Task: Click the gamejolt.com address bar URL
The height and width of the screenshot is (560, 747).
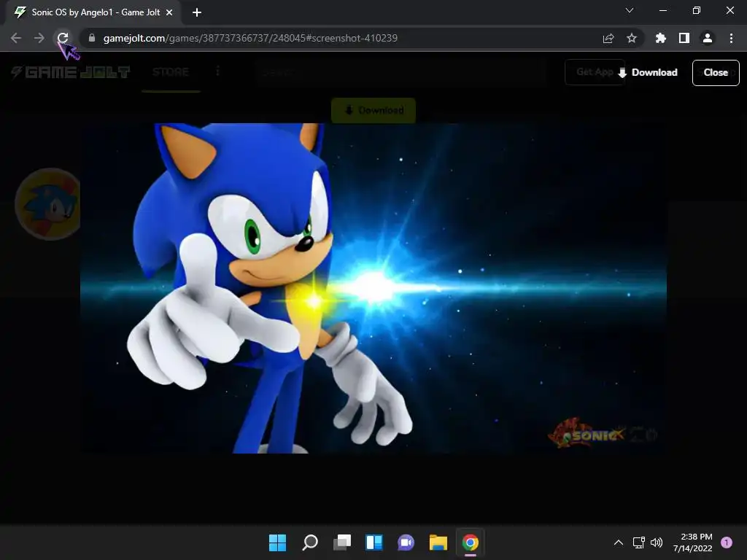Action: tap(250, 38)
